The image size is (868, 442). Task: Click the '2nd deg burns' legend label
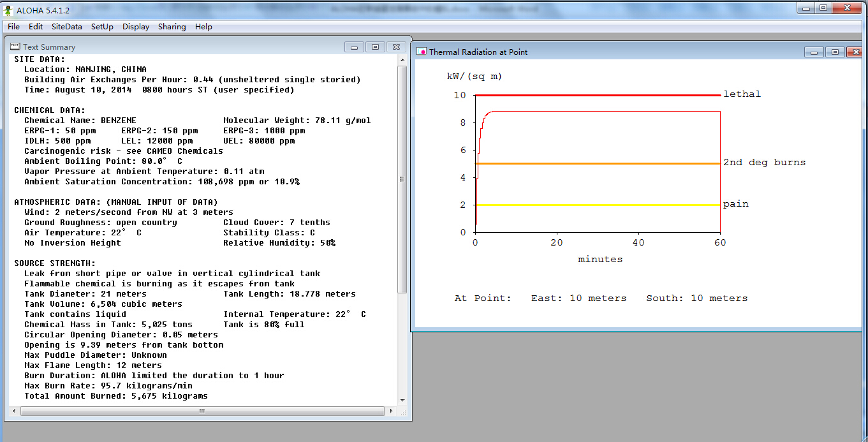pos(764,163)
